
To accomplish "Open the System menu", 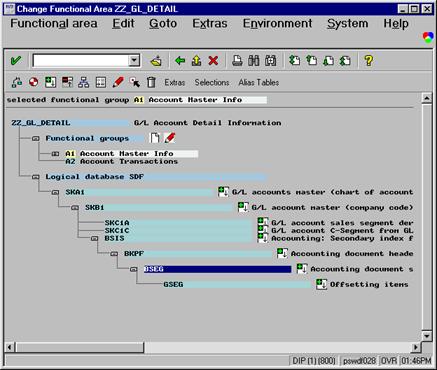I will [x=347, y=24].
